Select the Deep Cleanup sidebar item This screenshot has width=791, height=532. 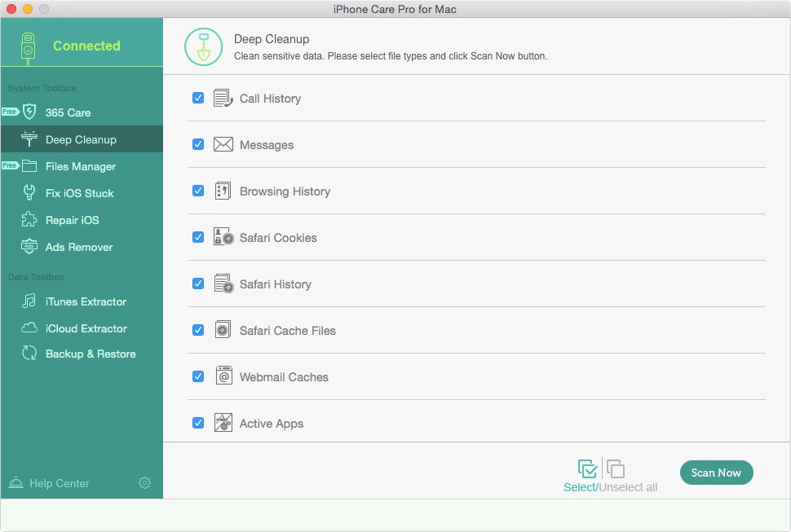coord(82,139)
